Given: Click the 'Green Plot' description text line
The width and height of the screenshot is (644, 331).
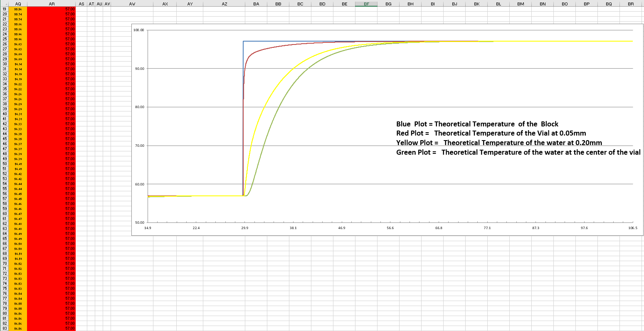Looking at the screenshot, I should click(x=518, y=152).
